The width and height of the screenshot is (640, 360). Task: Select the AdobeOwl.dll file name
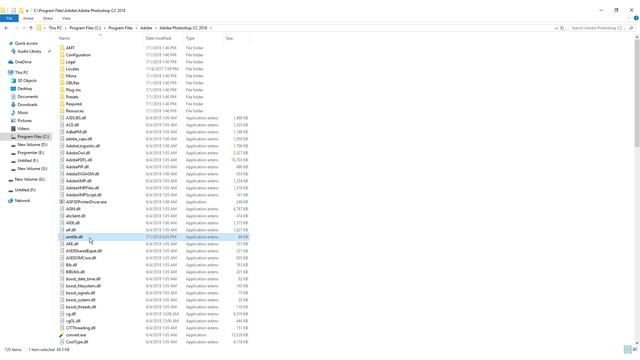point(78,153)
